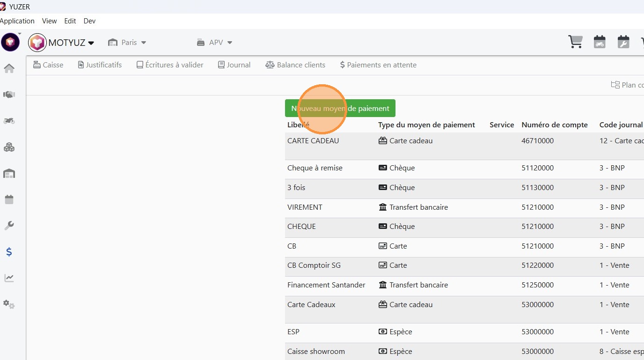Click the round Yuzer logo atop the sidebar
The width and height of the screenshot is (644, 360).
click(x=10, y=43)
